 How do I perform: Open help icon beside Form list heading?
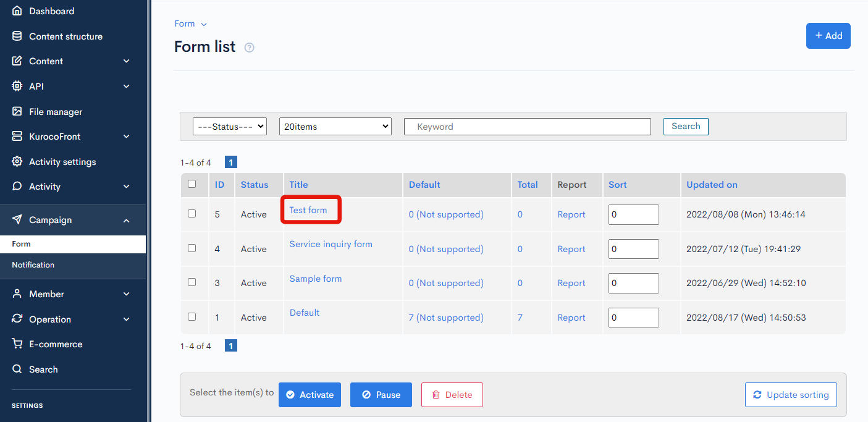(x=250, y=48)
